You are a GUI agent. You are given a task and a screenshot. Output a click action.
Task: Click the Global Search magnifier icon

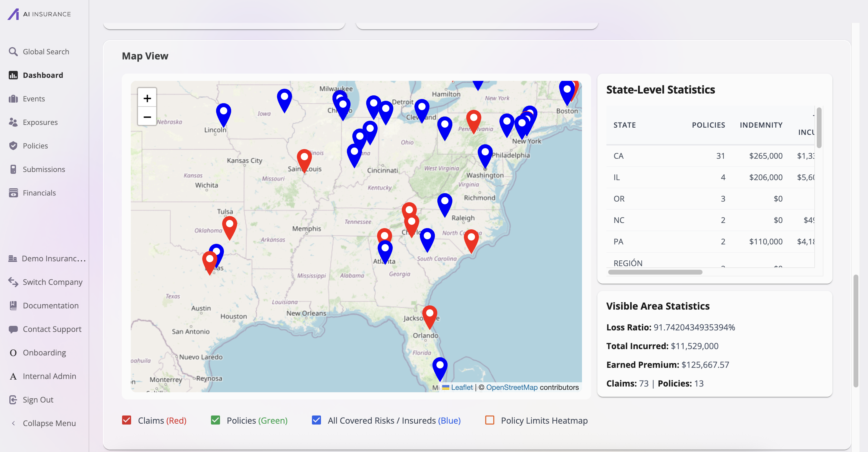[13, 52]
